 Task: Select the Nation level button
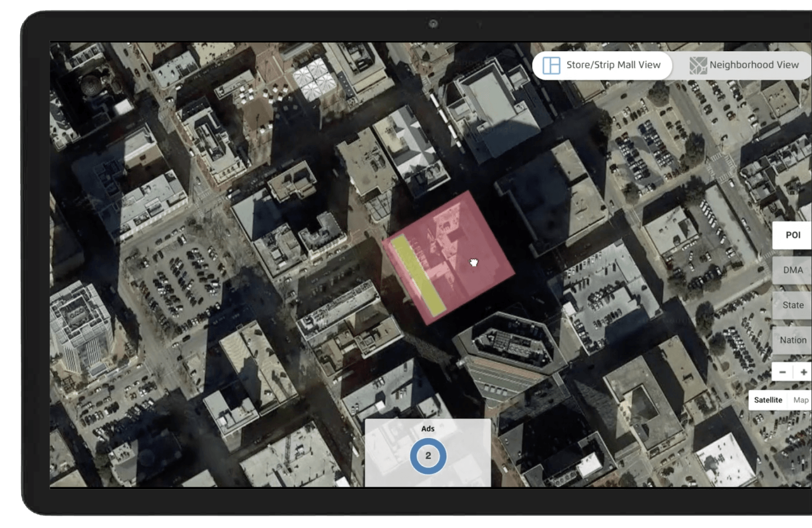(x=792, y=340)
